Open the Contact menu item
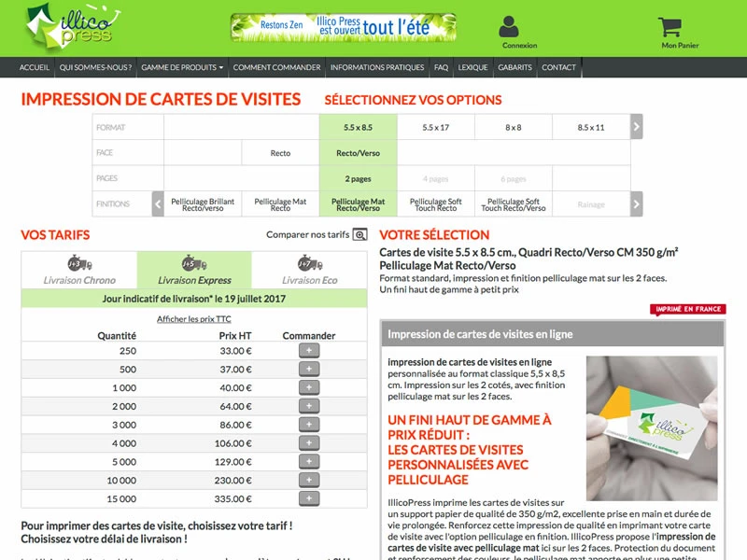This screenshot has height=560, width=747. tap(558, 67)
